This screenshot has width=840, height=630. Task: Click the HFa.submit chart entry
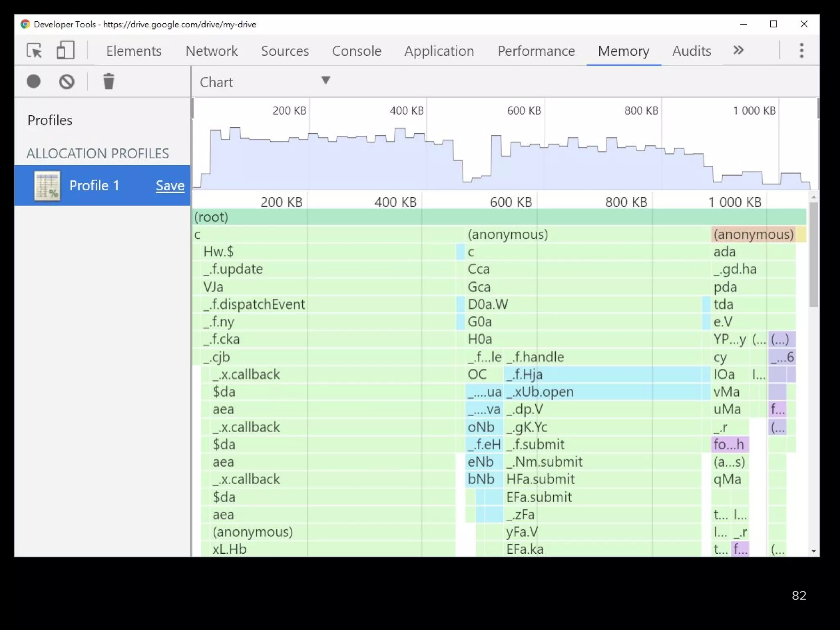pyautogui.click(x=603, y=479)
